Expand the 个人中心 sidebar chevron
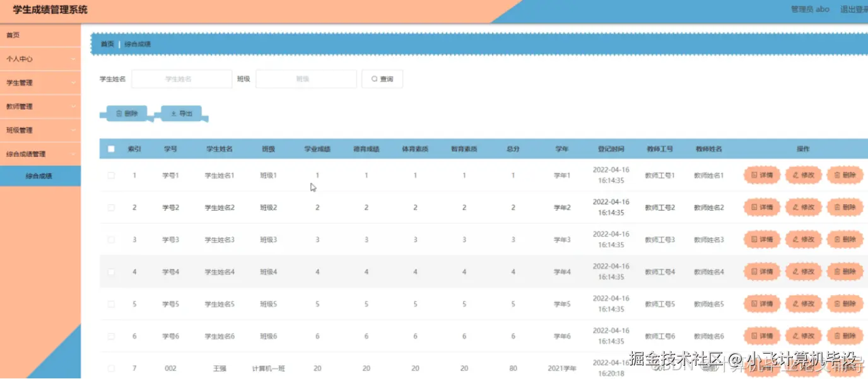Viewport: 868px width, 379px height. pyautogui.click(x=73, y=59)
